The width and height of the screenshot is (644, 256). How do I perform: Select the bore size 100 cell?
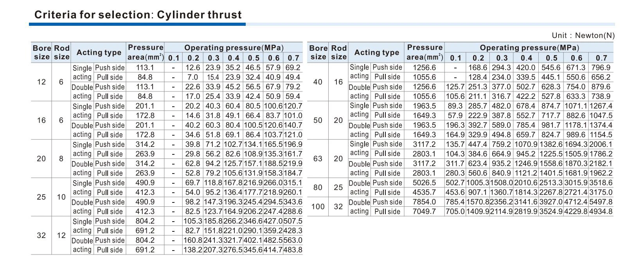(318, 206)
